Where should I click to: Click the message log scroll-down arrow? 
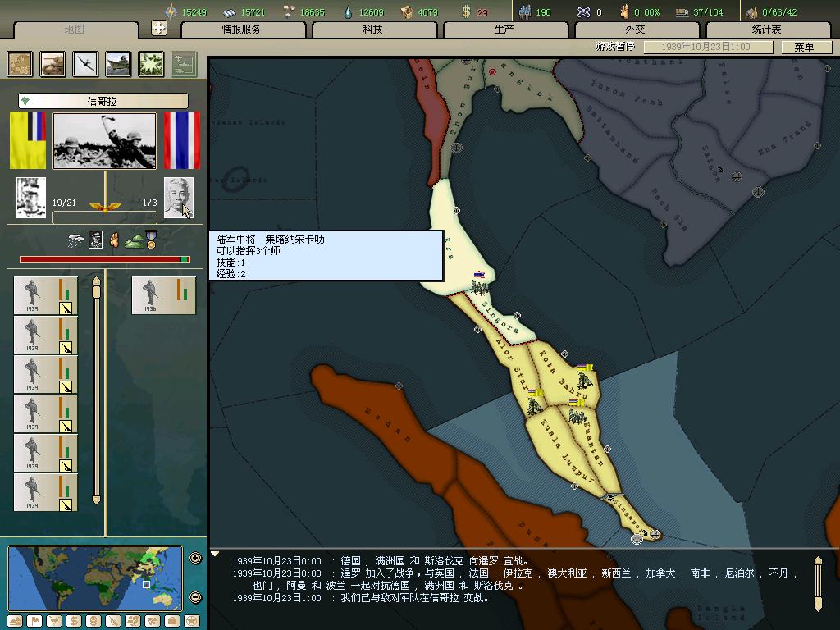818,606
